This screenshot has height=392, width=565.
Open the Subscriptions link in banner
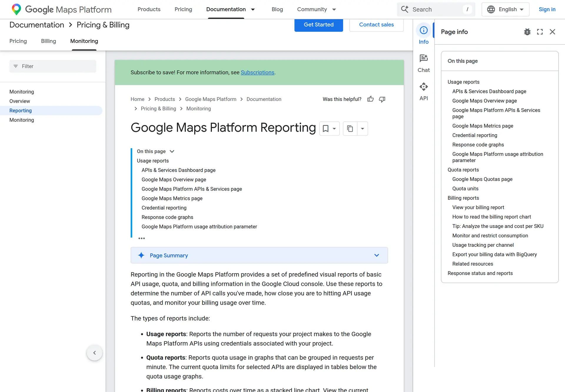point(257,72)
